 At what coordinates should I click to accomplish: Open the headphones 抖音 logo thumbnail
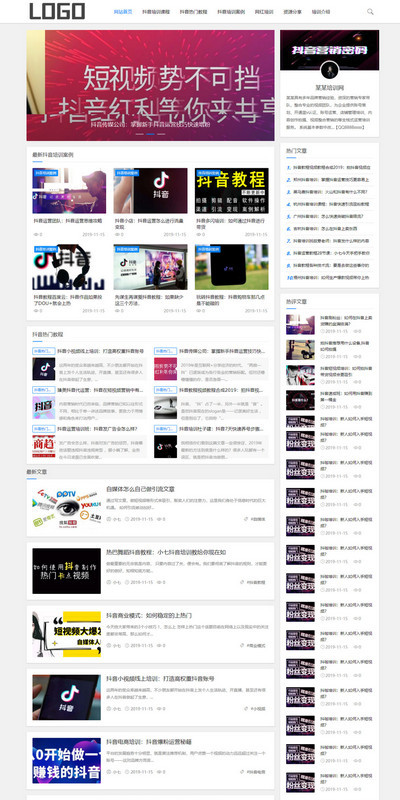point(69,267)
